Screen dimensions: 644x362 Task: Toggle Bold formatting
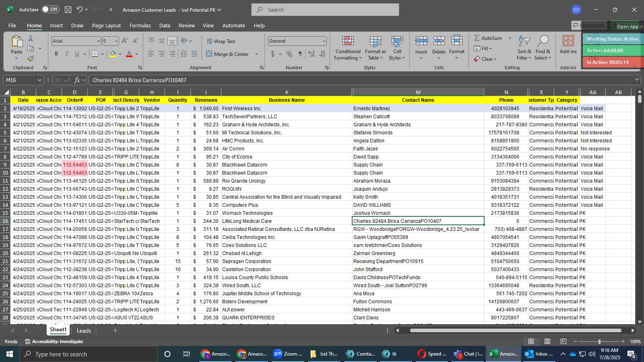tap(56, 54)
